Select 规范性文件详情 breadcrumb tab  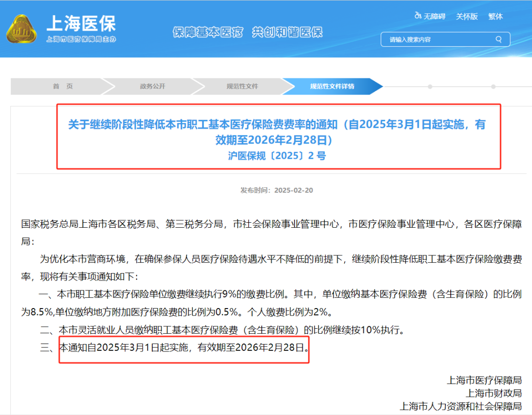[x=332, y=86]
